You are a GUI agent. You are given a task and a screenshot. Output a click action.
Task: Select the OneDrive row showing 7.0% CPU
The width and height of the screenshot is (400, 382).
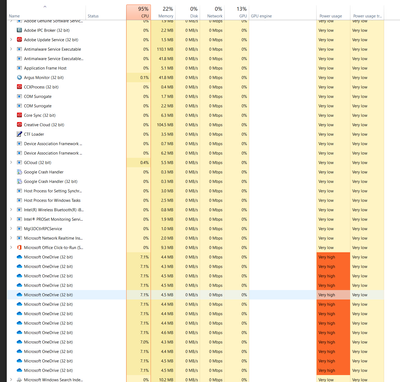pyautogui.click(x=195, y=342)
